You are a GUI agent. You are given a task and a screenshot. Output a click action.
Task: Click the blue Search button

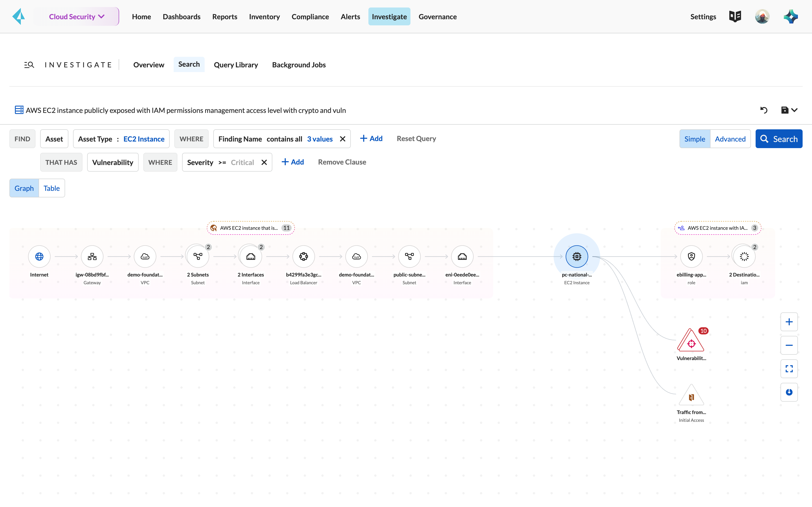pyautogui.click(x=778, y=139)
